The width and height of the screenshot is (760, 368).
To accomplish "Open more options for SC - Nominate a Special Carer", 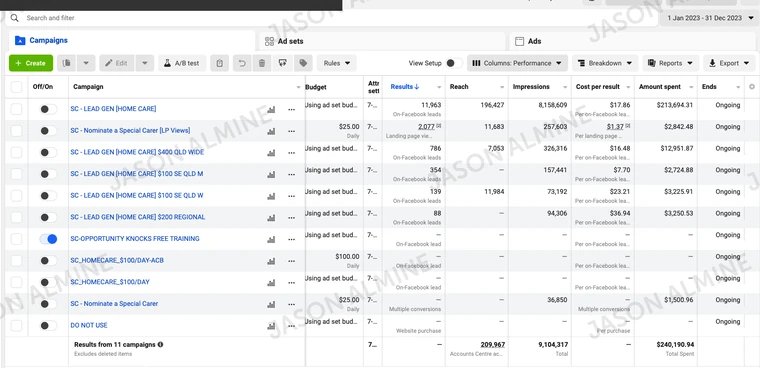I will click(291, 304).
